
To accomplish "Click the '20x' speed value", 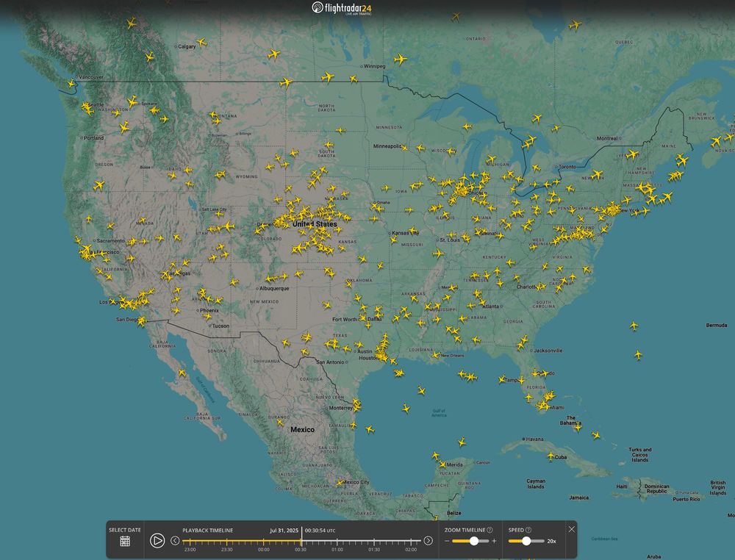I will coord(552,541).
